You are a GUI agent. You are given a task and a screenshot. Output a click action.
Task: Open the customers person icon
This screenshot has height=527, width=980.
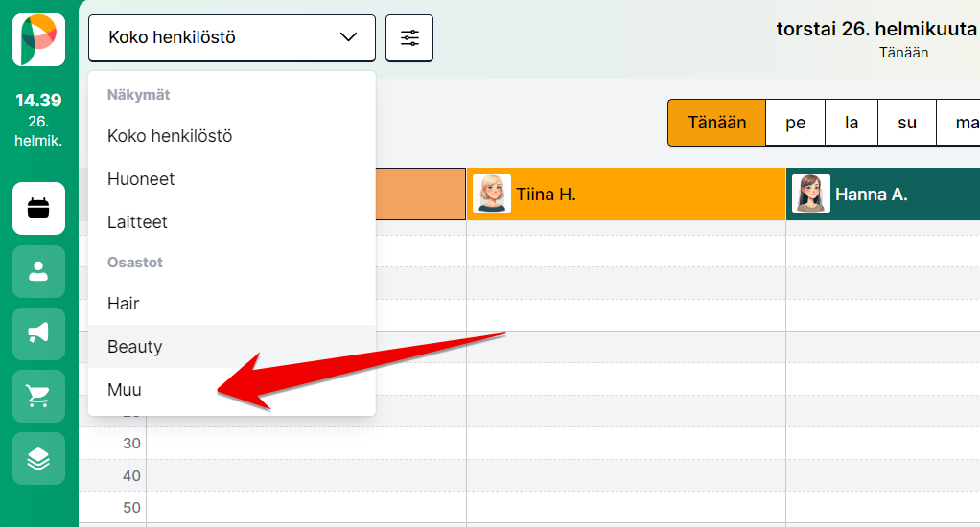pos(38,271)
